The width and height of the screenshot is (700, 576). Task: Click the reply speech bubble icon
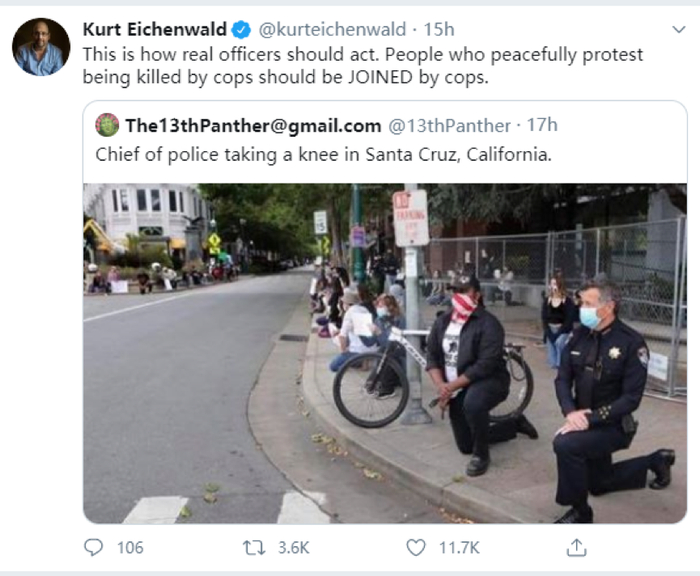click(94, 547)
